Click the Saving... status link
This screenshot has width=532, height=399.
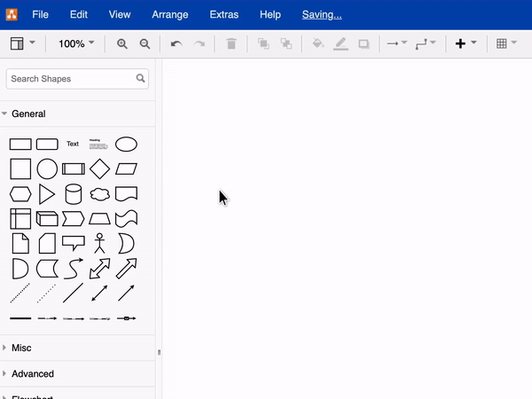coord(322,14)
